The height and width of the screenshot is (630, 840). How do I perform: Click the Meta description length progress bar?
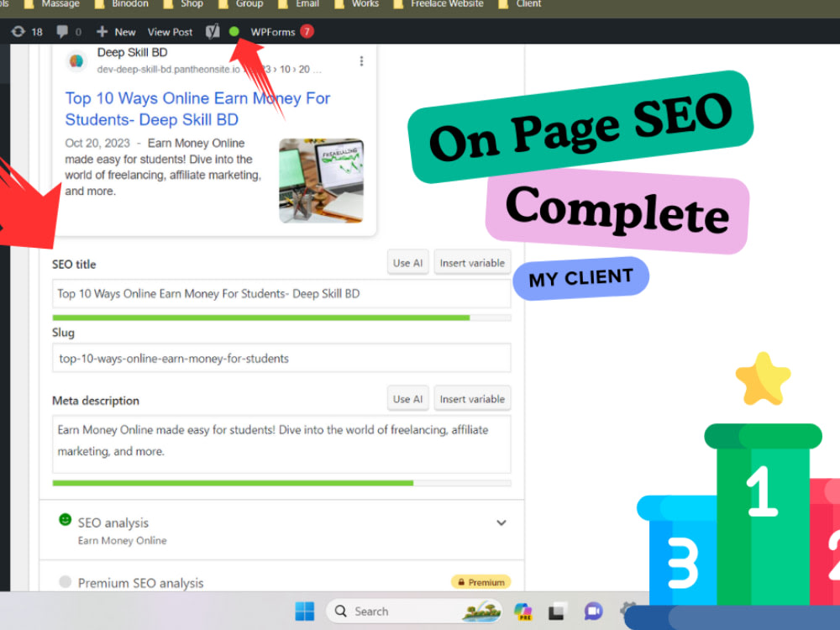[281, 483]
